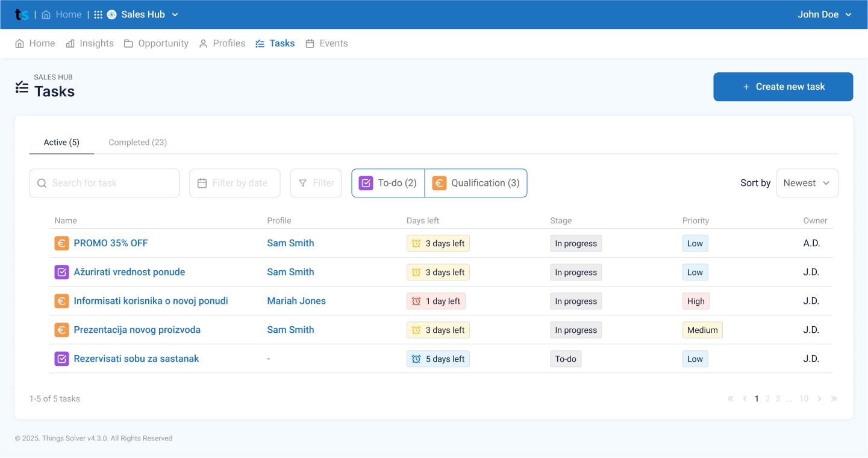Open the John Doe user menu
868x458 pixels.
pyautogui.click(x=825, y=14)
